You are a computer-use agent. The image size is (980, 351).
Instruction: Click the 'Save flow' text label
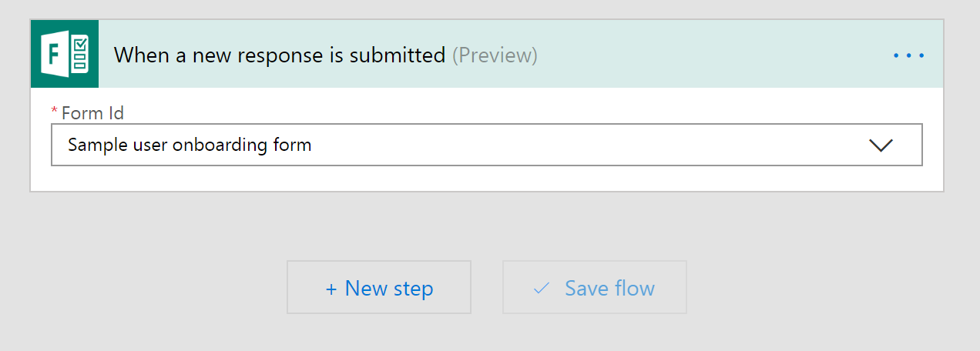pyautogui.click(x=609, y=289)
